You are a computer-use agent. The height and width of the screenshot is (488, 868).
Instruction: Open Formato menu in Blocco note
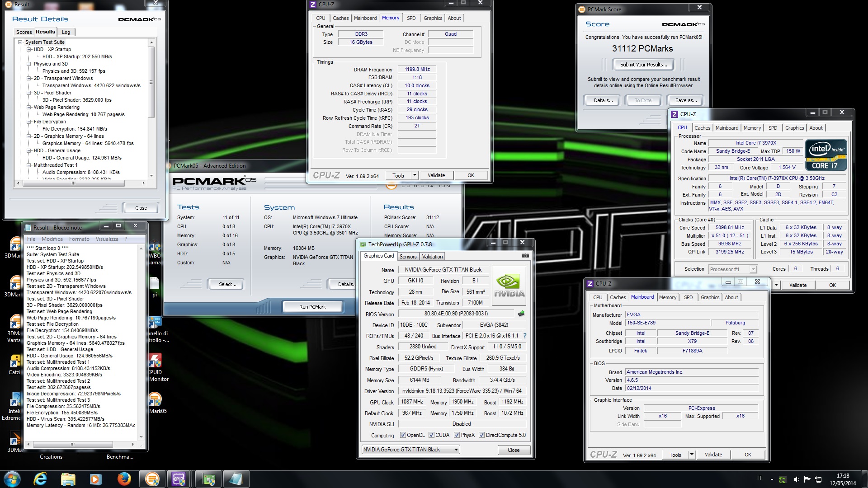79,239
